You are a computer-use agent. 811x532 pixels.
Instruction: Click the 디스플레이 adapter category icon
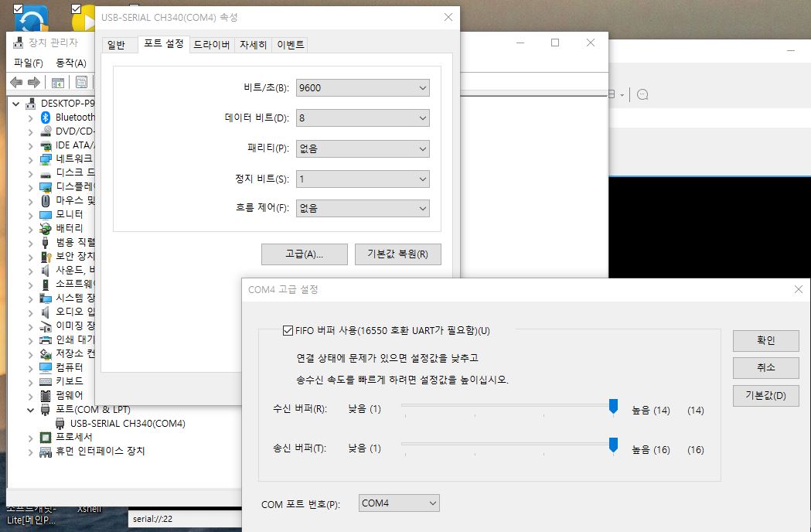click(46, 187)
